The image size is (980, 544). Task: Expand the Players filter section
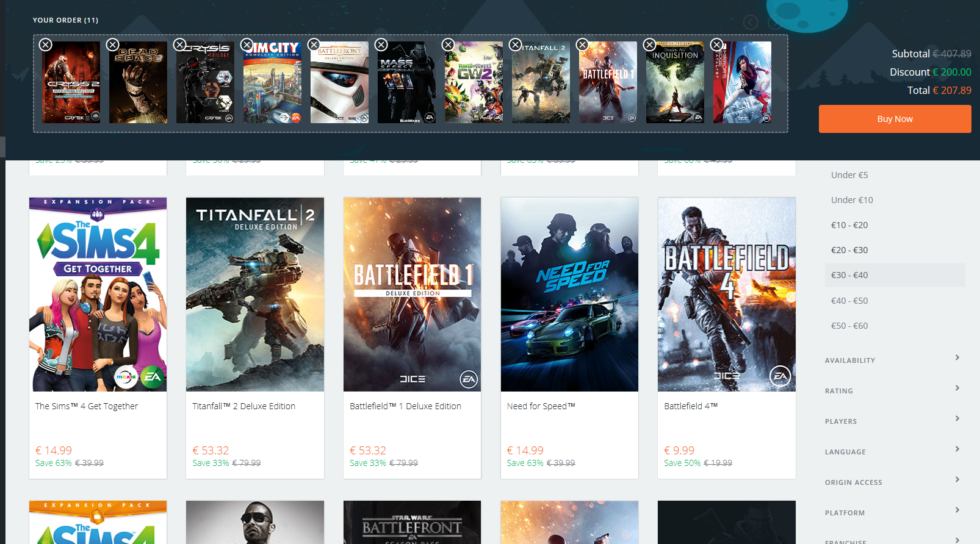click(893, 420)
